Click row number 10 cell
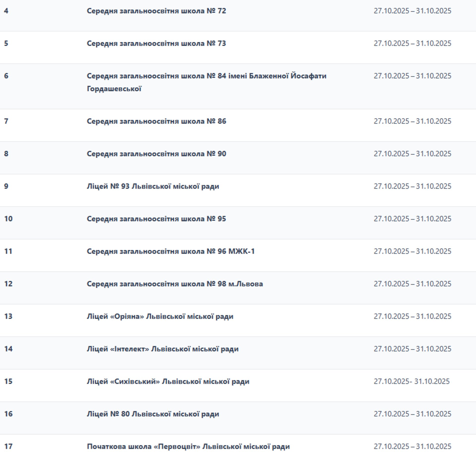 (8, 219)
